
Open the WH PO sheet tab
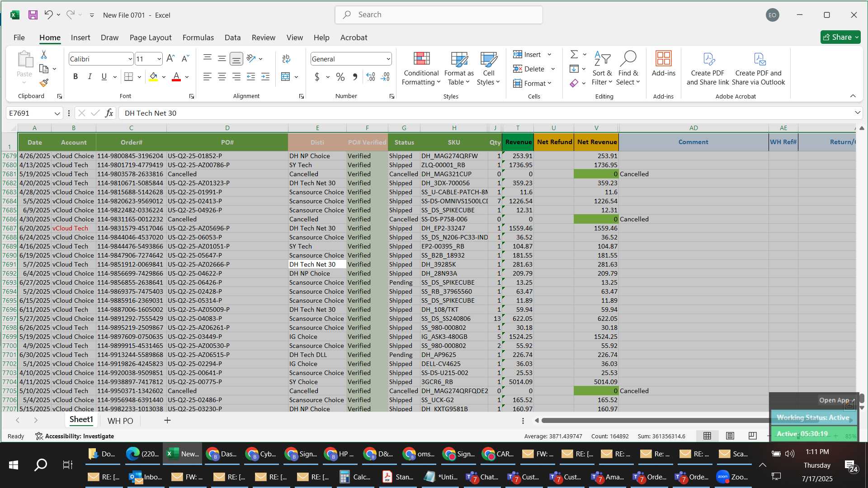[x=120, y=421]
